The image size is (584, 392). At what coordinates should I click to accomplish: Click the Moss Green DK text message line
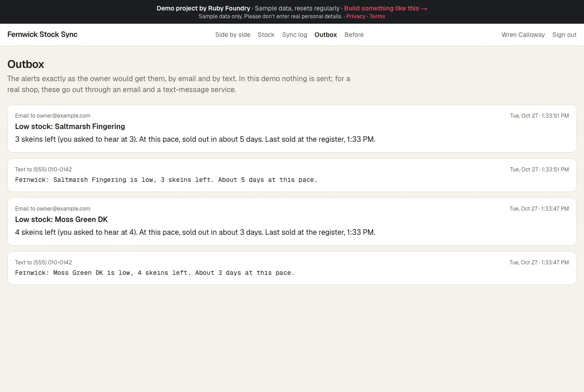pos(155,273)
